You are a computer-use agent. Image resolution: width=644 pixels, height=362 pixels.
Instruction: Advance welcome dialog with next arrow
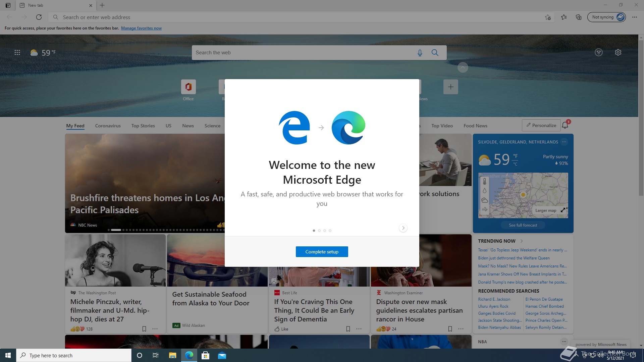click(x=403, y=228)
